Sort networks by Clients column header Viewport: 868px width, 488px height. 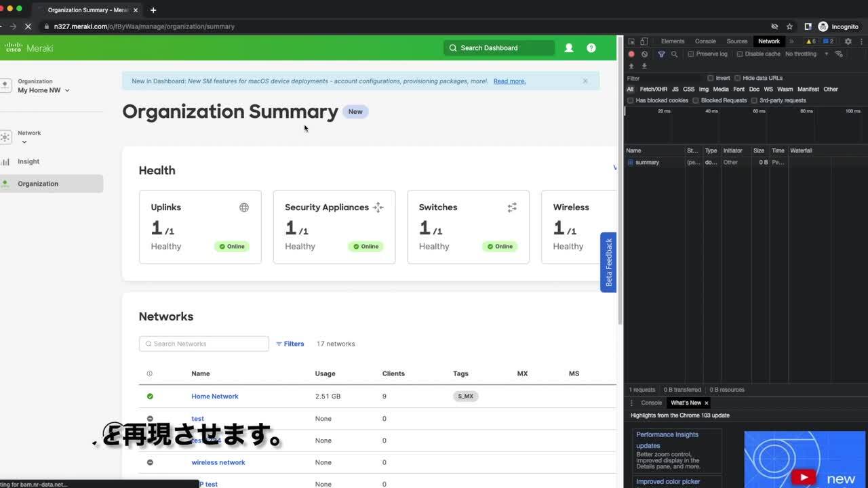pyautogui.click(x=393, y=373)
